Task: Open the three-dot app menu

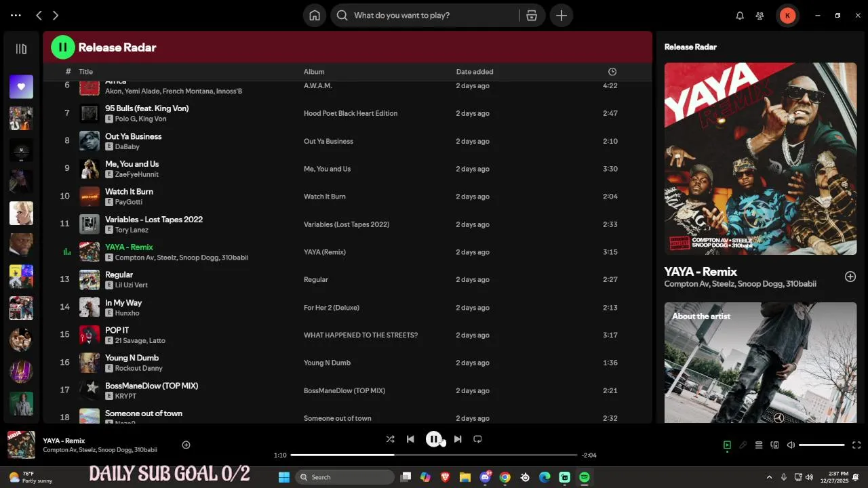Action: pos(16,15)
